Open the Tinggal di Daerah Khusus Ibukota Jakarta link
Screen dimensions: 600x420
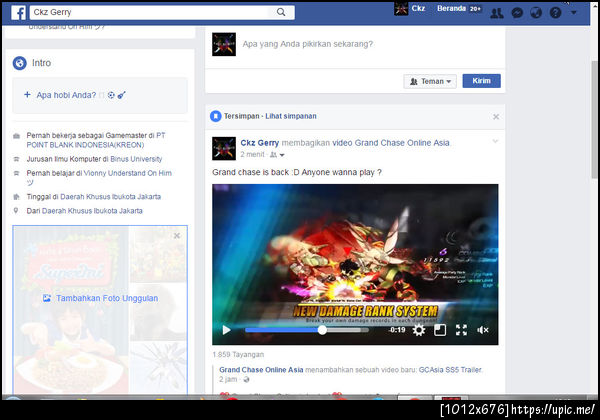coord(110,197)
